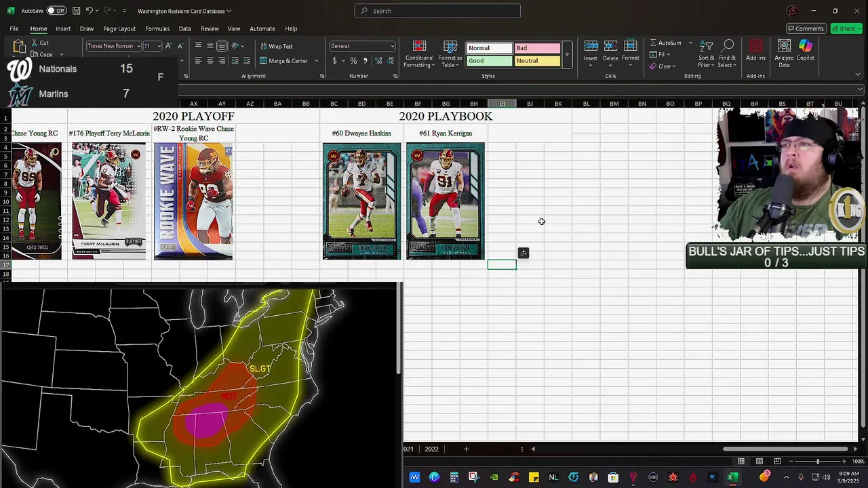Image resolution: width=868 pixels, height=488 pixels.
Task: Apply bottom align to cell
Action: (x=222, y=46)
